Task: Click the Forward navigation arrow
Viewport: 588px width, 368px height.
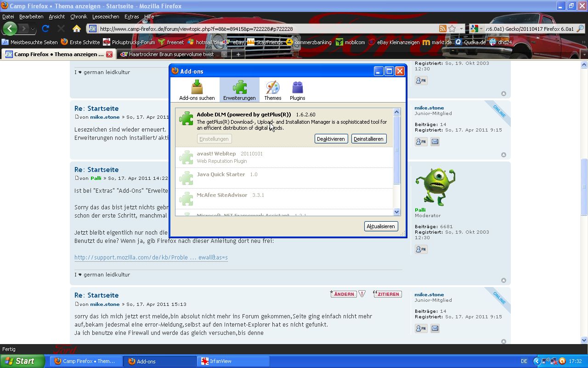Action: [x=23, y=29]
